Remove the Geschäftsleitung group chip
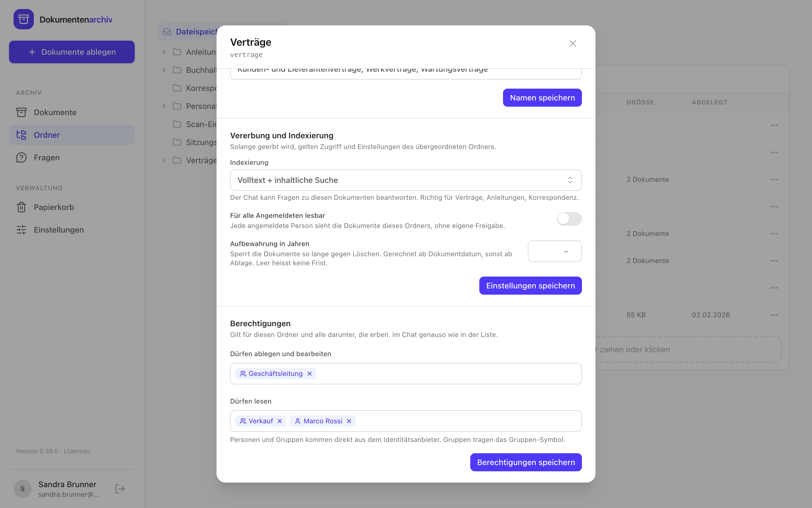Viewport: 812px width, 508px height. [309, 374]
